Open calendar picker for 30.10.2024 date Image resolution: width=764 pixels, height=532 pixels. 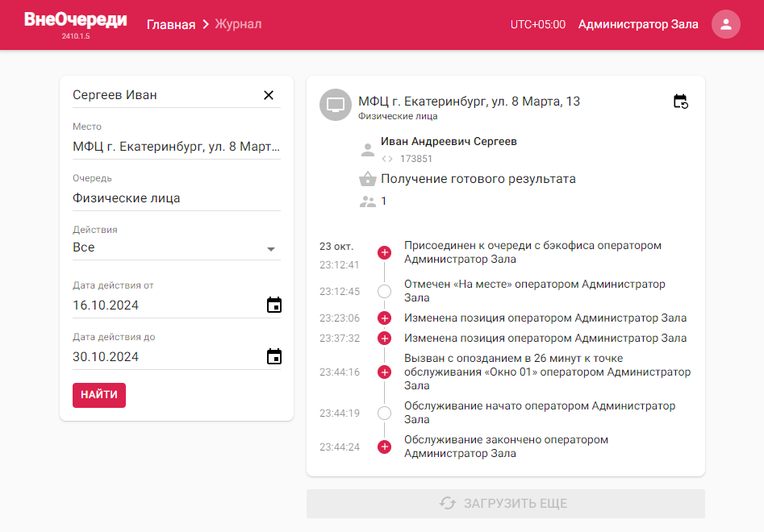tap(274, 357)
